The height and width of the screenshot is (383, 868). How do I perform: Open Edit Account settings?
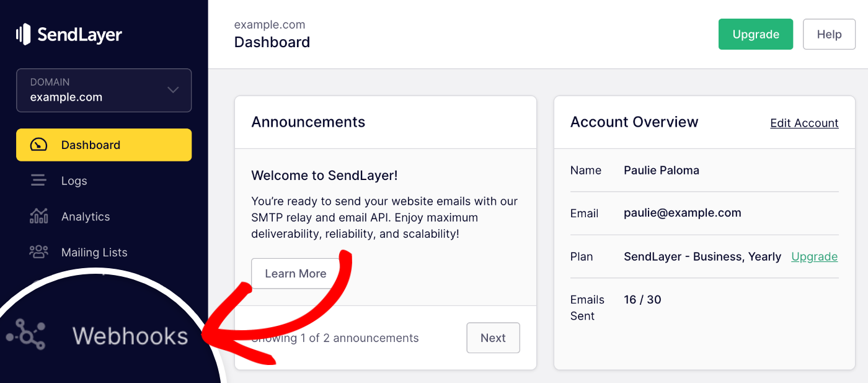point(804,122)
